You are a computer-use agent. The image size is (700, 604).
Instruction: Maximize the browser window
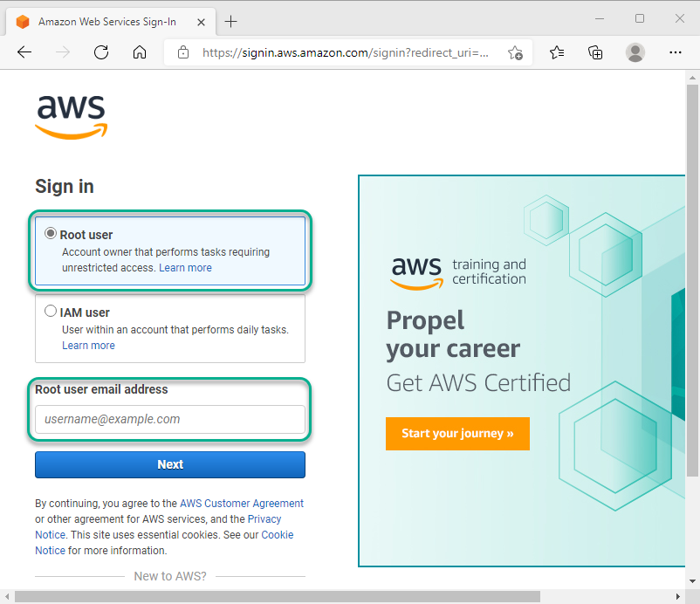(x=640, y=18)
